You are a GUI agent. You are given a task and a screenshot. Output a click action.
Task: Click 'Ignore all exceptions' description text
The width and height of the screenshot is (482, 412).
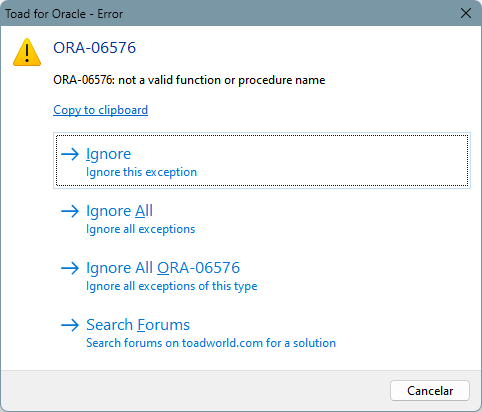[140, 229]
